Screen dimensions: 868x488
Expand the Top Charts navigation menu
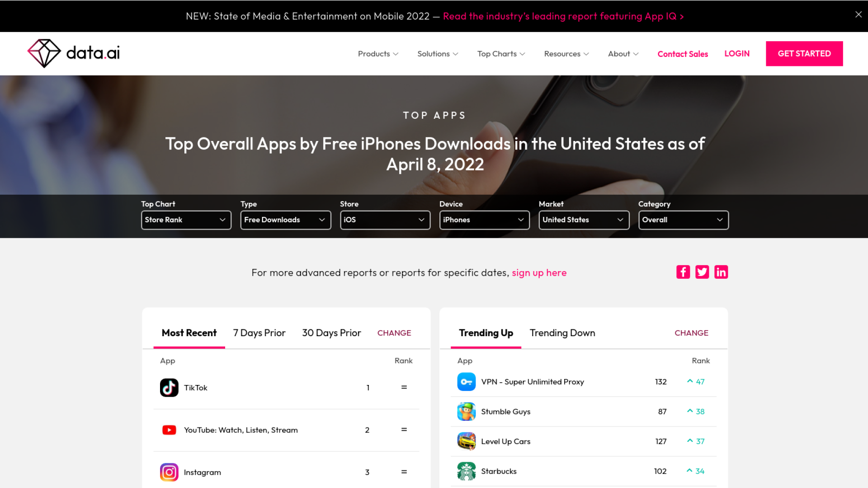tap(501, 54)
